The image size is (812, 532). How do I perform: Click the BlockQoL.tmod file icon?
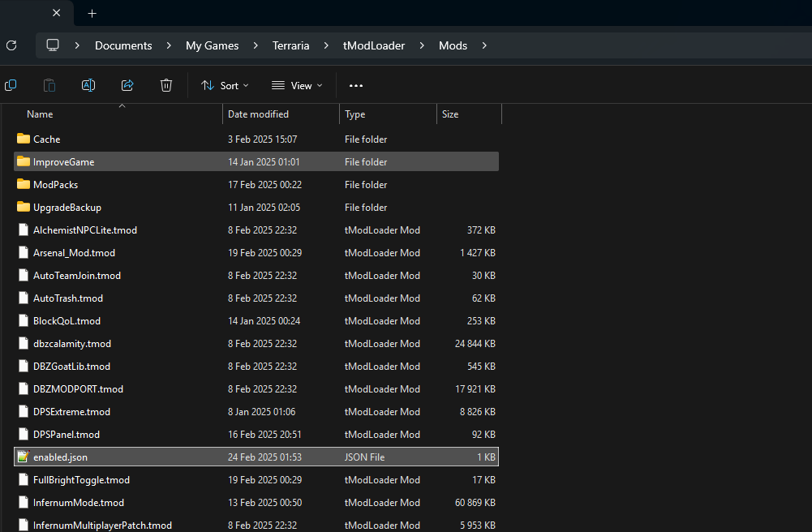click(x=24, y=321)
